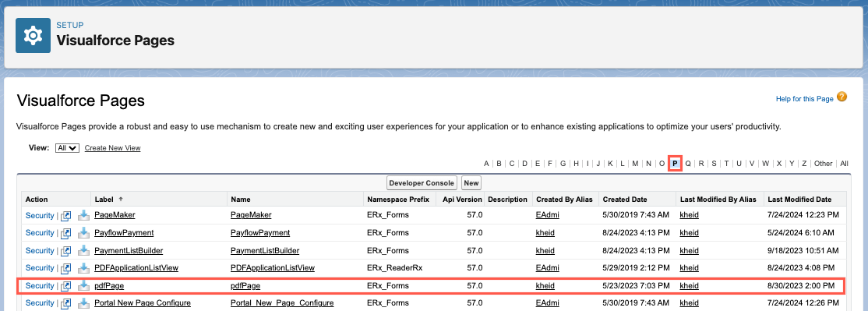868x311 pixels.
Task: Open Security for pdfPage
Action: [x=40, y=285]
